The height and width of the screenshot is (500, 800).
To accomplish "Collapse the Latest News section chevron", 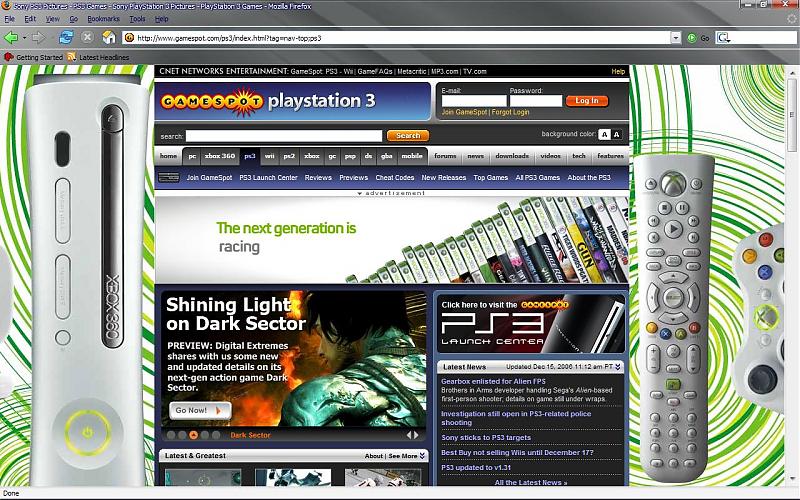I will [619, 367].
